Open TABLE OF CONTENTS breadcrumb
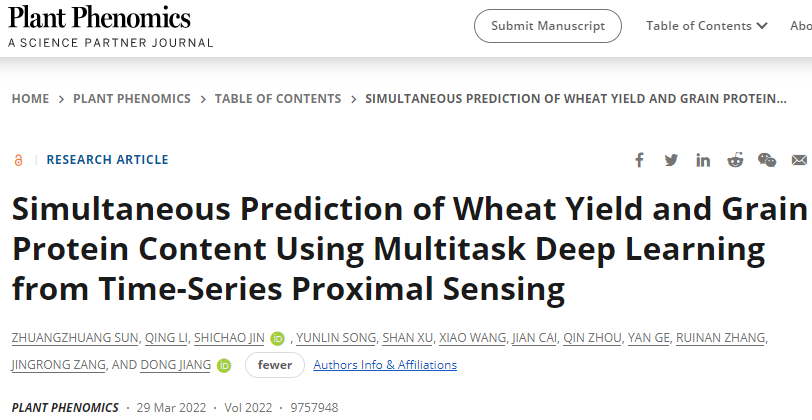The image size is (812, 420). point(278,99)
